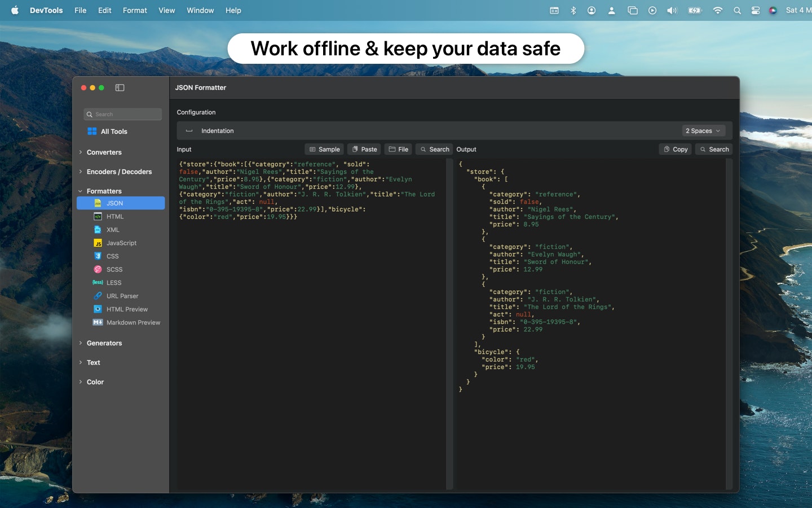Expand the Encoders / Decoders category

(81, 172)
